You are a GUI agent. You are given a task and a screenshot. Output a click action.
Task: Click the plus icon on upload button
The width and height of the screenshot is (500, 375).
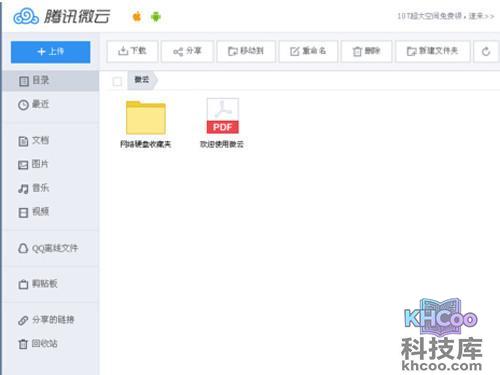point(41,52)
